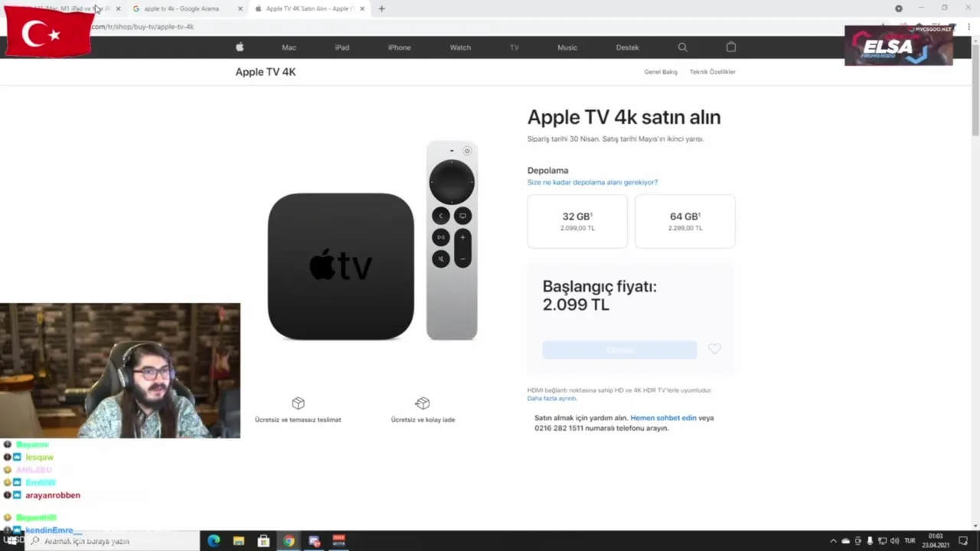Screen dimensions: 980x551
Task: Open the search magnifier in Apple navigation
Action: (x=682, y=47)
